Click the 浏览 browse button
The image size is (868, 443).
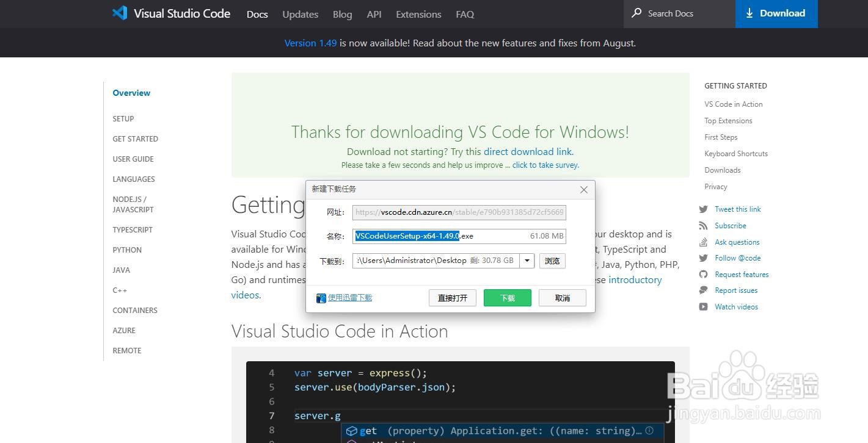point(552,261)
